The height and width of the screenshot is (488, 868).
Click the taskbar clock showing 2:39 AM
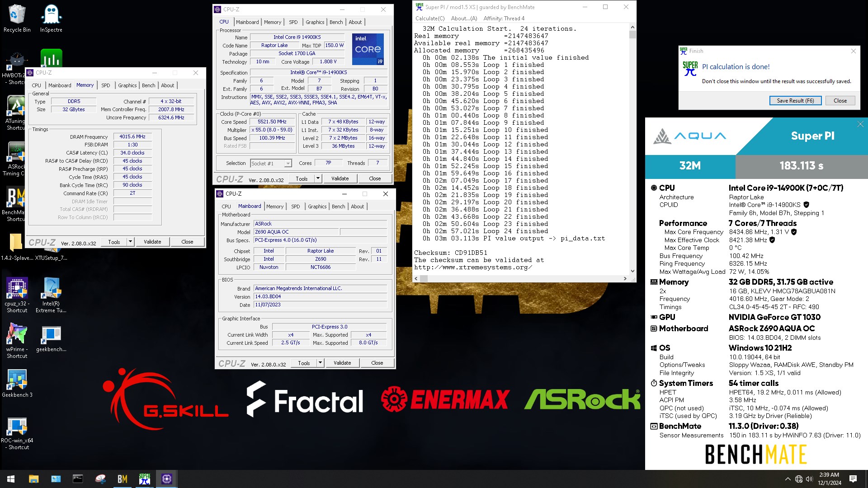click(829, 479)
